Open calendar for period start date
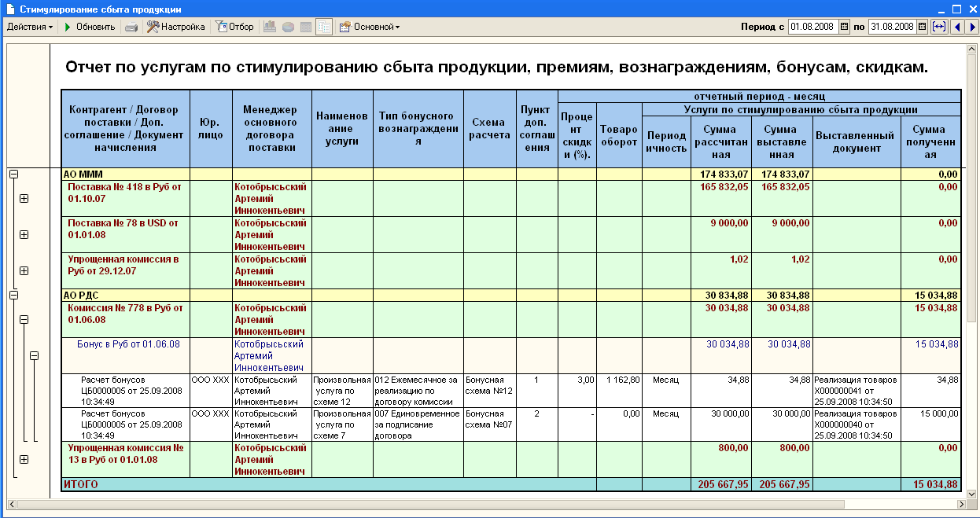Screen dimensions: 980x518 845,27
